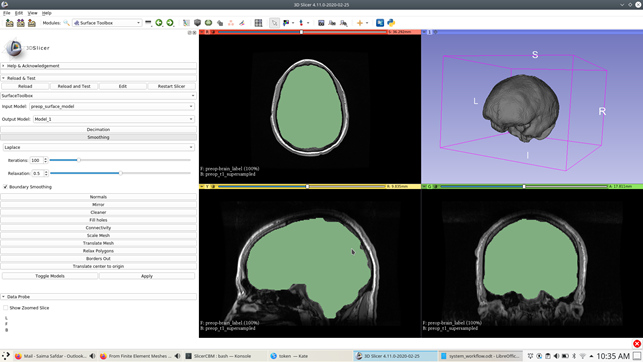643x362 pixels.
Task: Click the Save Data toolbar icon
Action: pyautogui.click(x=32, y=23)
